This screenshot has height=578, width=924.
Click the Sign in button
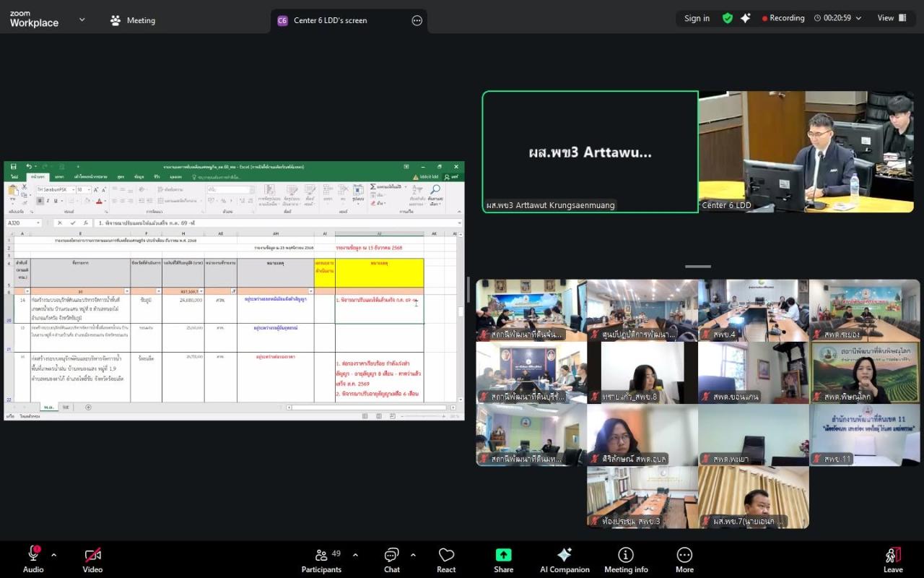pyautogui.click(x=697, y=18)
